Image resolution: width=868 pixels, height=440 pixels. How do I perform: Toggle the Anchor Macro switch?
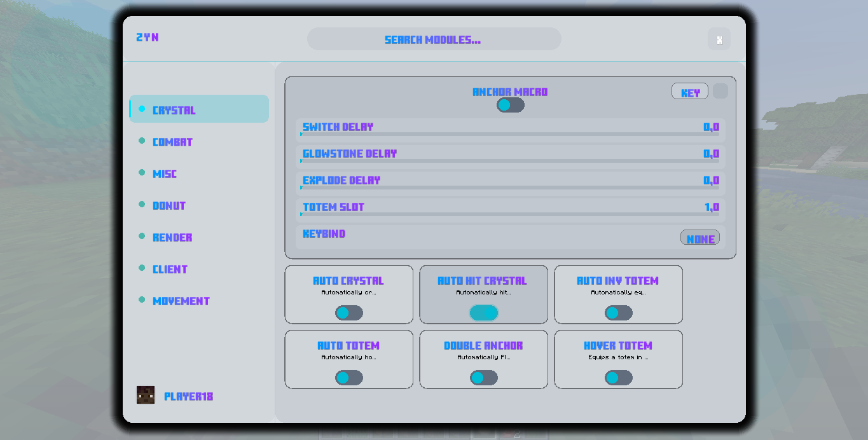click(x=509, y=105)
